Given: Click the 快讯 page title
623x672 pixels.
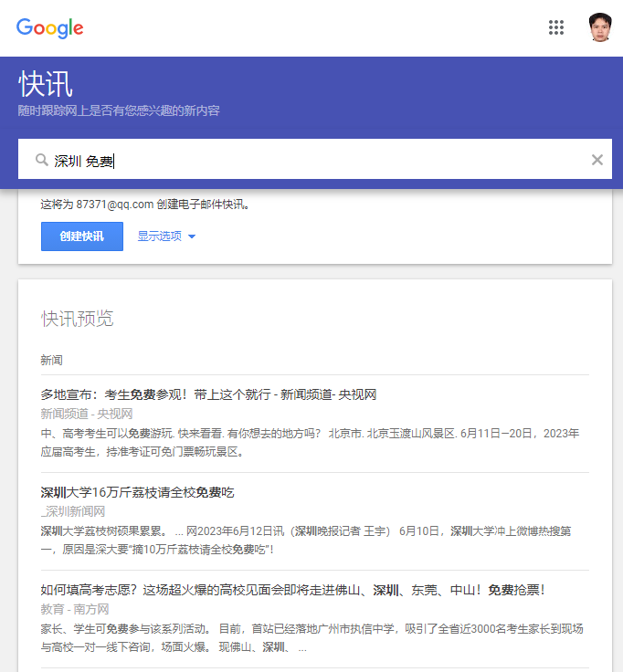Looking at the screenshot, I should (46, 84).
